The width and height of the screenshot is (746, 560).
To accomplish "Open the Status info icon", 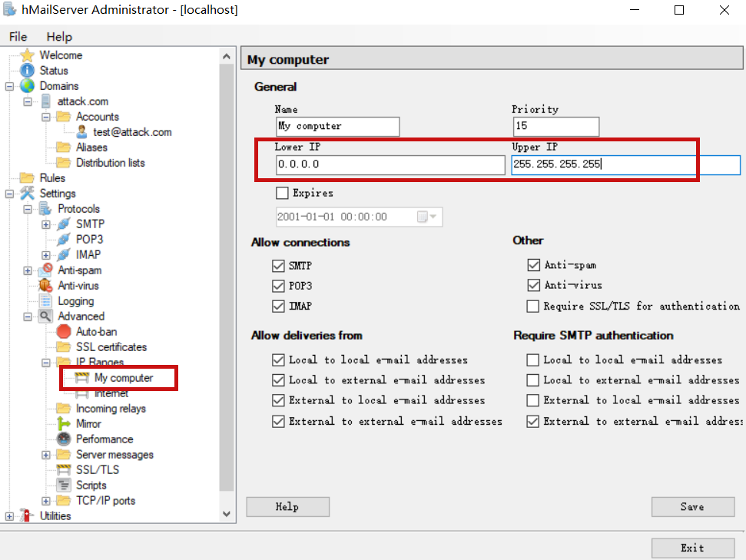I will (x=28, y=71).
